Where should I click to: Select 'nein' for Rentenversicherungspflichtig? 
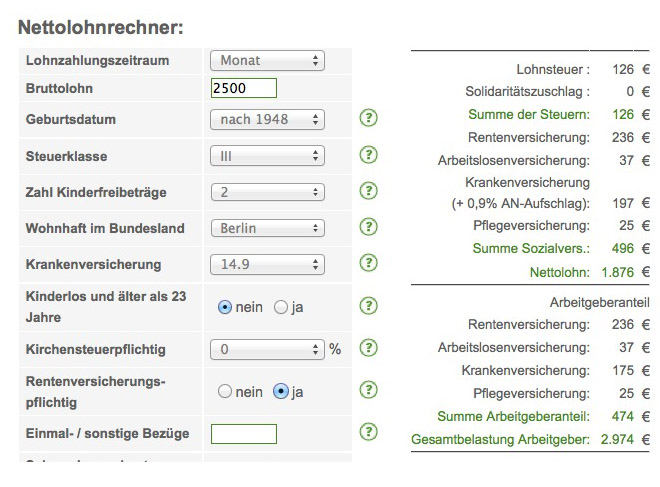click(225, 391)
